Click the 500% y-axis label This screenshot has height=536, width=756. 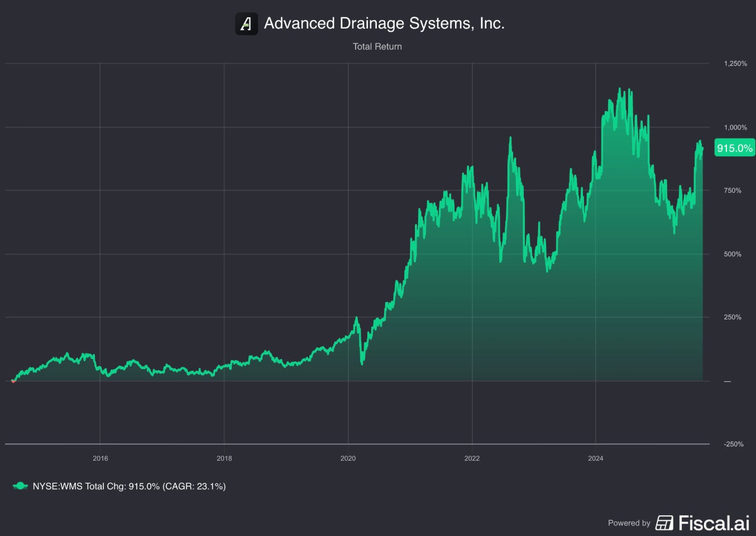click(x=733, y=254)
